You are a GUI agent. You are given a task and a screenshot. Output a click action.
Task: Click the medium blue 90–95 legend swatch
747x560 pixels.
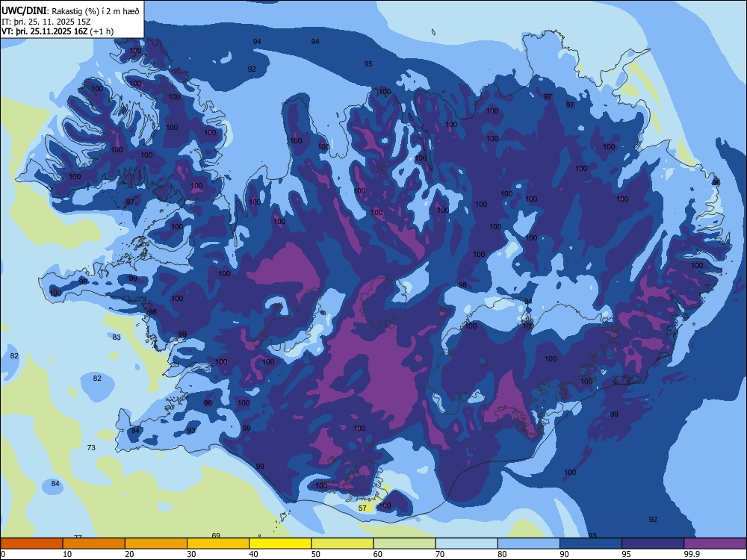591,544
